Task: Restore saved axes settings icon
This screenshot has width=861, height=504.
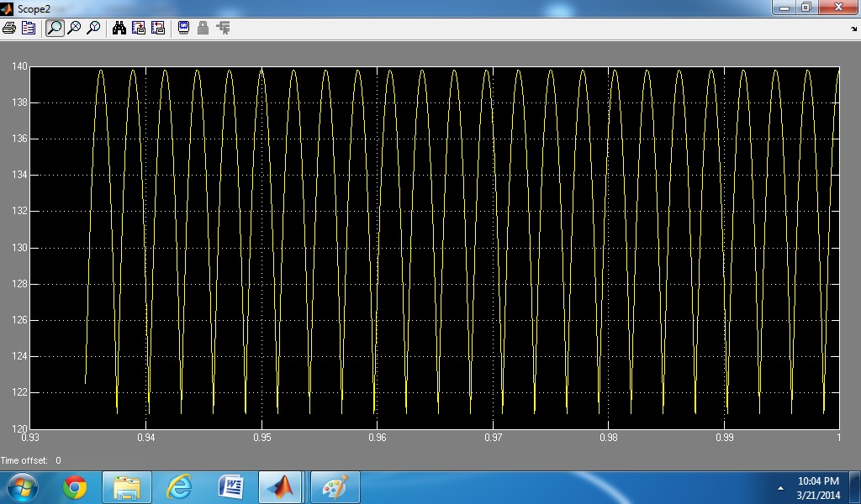Action: coord(158,28)
